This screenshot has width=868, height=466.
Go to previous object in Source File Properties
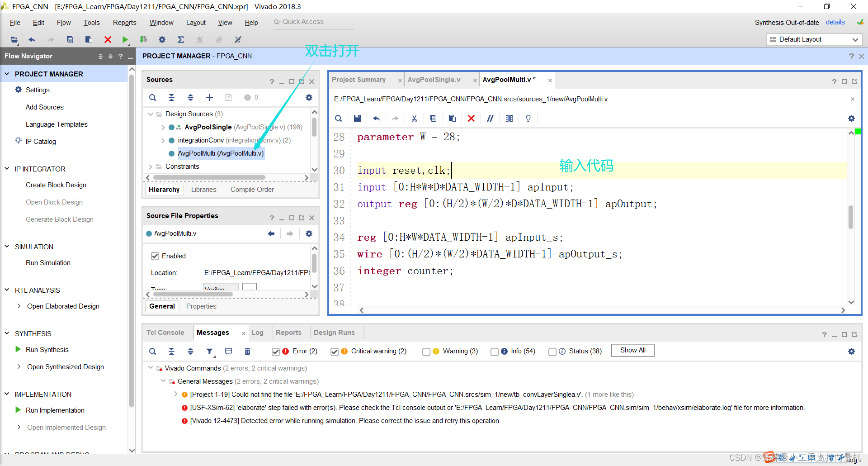click(271, 233)
